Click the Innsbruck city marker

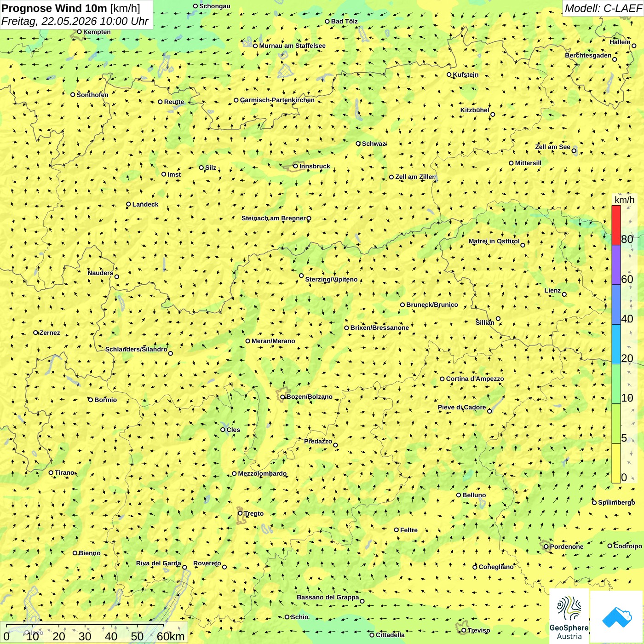296,166
